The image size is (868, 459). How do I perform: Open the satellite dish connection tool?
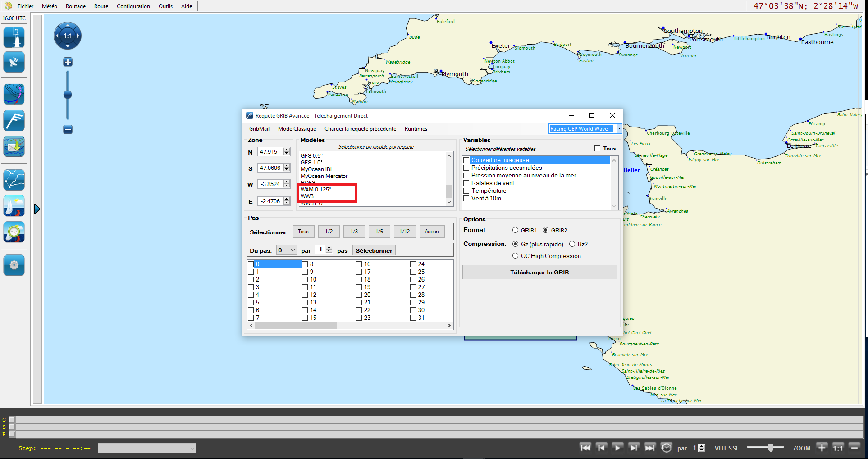coord(14,62)
